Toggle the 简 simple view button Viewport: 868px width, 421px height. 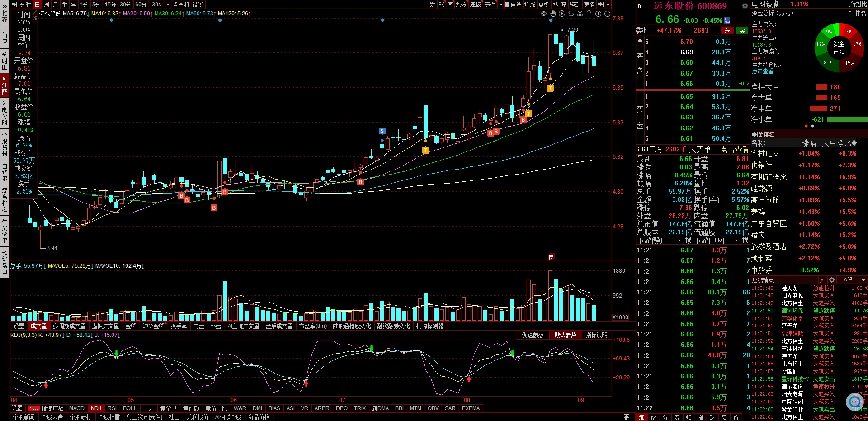coord(450,5)
